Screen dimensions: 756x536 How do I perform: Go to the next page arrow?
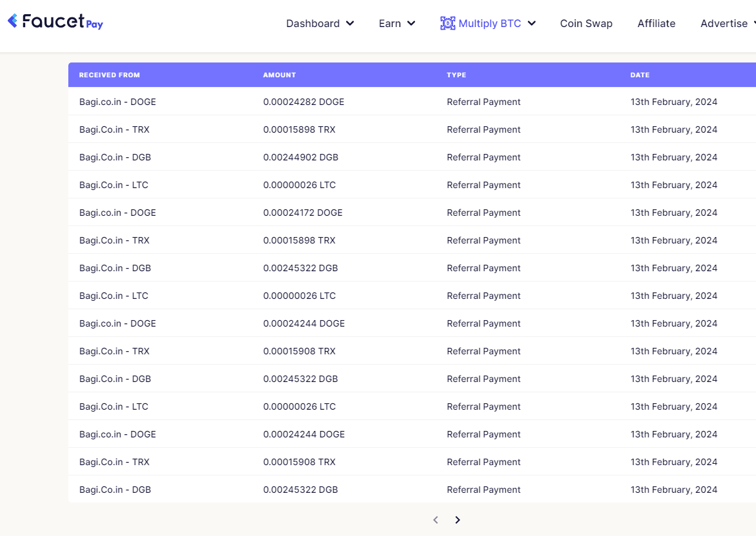point(458,520)
